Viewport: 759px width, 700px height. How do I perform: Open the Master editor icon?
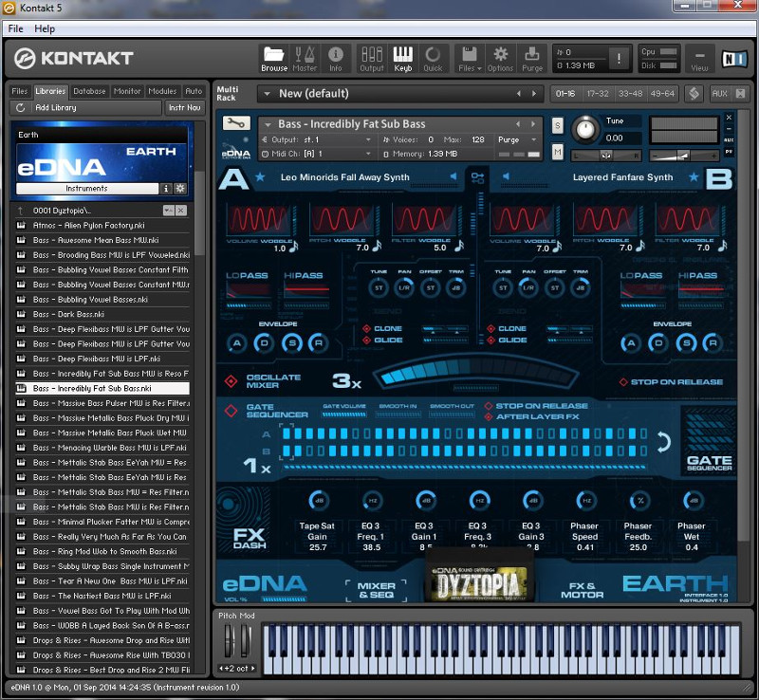(305, 59)
